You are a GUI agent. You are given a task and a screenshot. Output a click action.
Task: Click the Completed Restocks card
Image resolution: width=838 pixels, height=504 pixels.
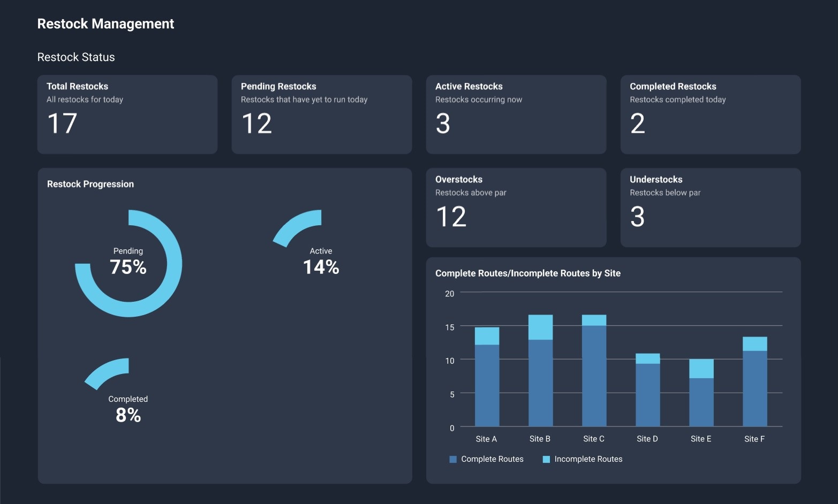[x=710, y=114]
